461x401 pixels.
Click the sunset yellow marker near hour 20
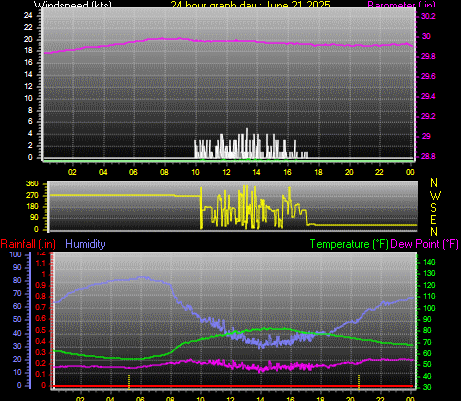pyautogui.click(x=359, y=382)
